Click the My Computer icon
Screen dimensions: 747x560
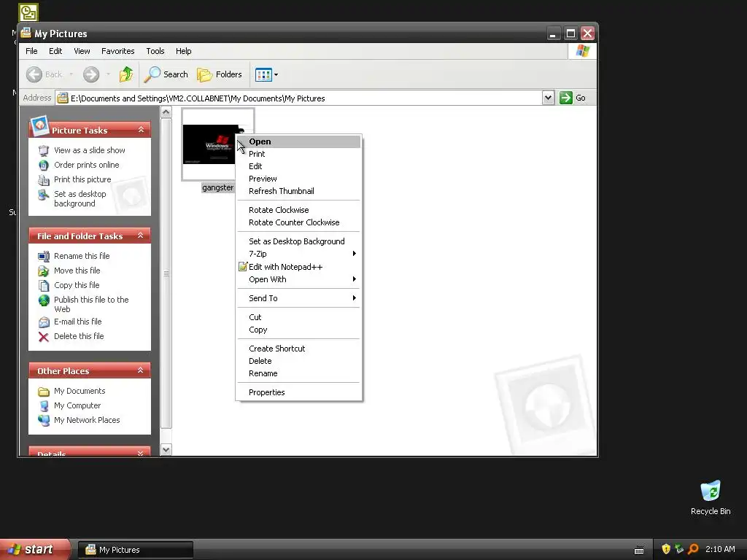click(43, 405)
